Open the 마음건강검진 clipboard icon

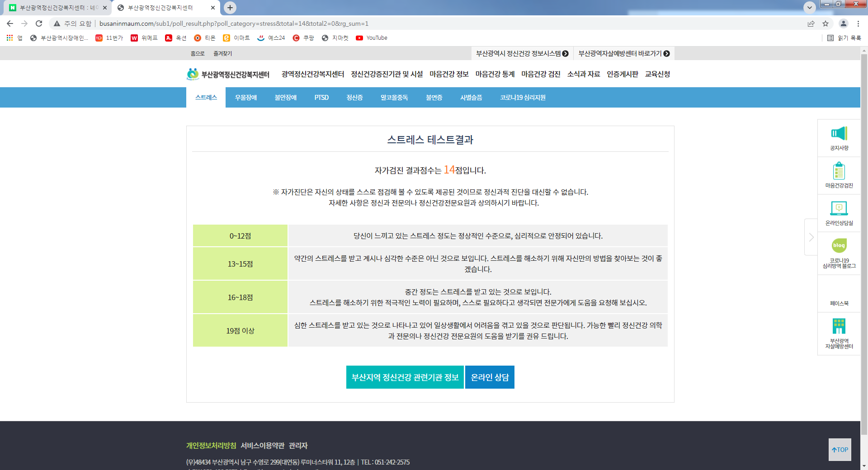point(839,172)
